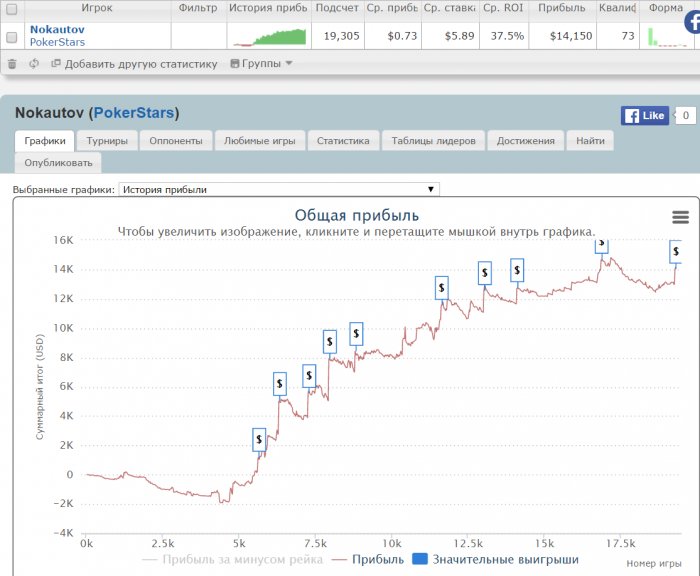Click the win marker at the chart's right edge

pyautogui.click(x=675, y=251)
